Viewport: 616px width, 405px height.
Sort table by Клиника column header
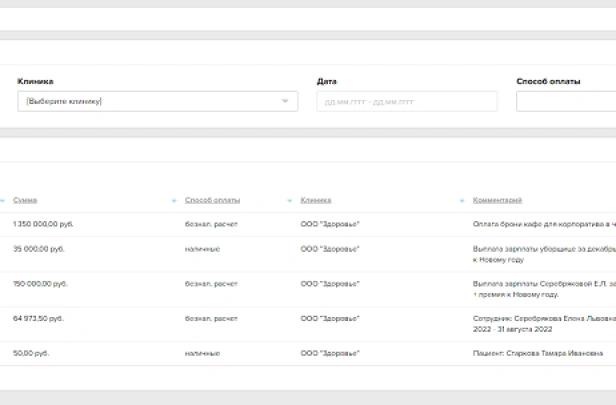click(316, 200)
